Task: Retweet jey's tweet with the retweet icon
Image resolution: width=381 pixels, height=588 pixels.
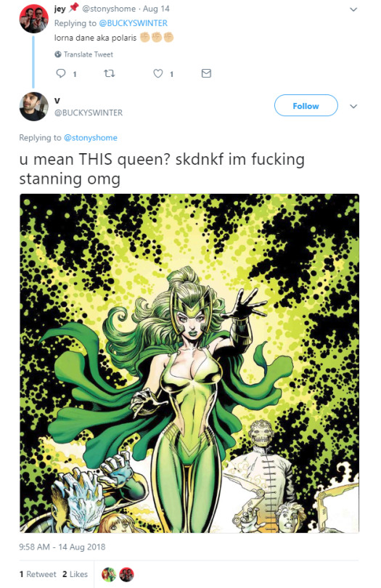Action: point(109,73)
